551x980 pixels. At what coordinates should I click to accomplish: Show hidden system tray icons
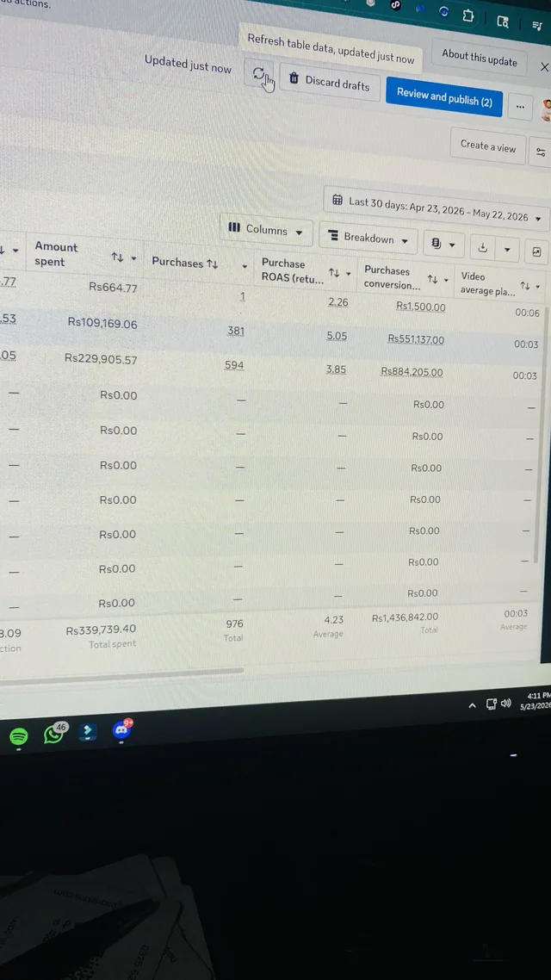pos(473,705)
